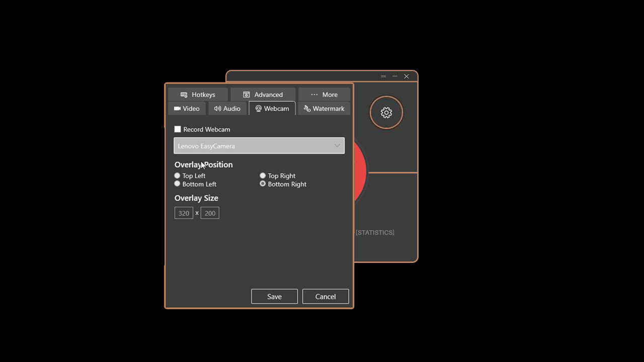Click the overlay width field showing 320
644x362 pixels.
184,213
